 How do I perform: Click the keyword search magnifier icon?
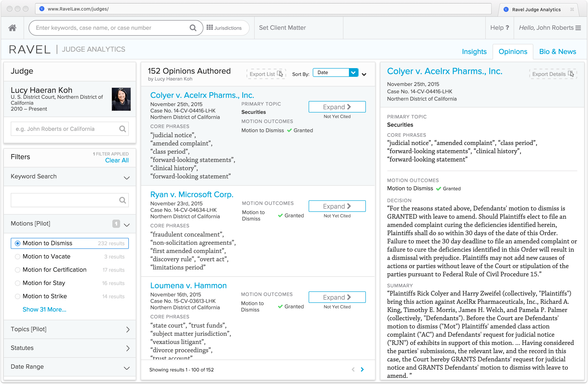click(123, 200)
